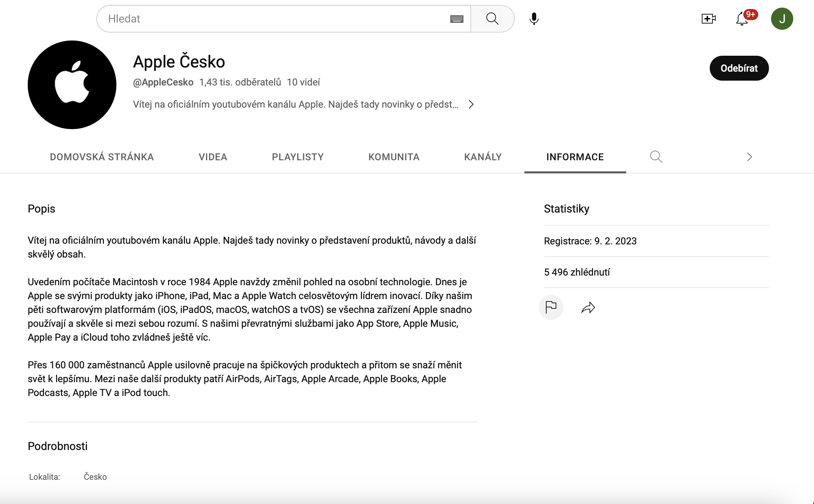Image resolution: width=814 pixels, height=504 pixels.
Task: Click the search magnifier button
Action: [x=492, y=19]
